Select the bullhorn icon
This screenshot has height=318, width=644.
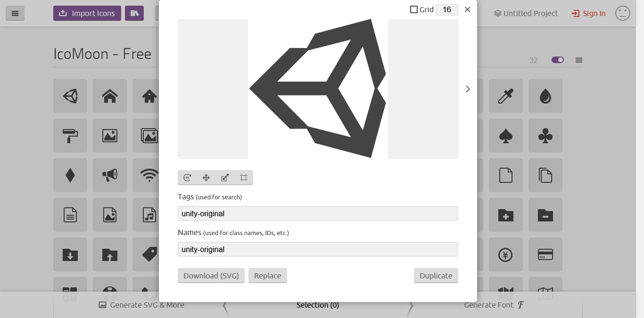click(110, 175)
